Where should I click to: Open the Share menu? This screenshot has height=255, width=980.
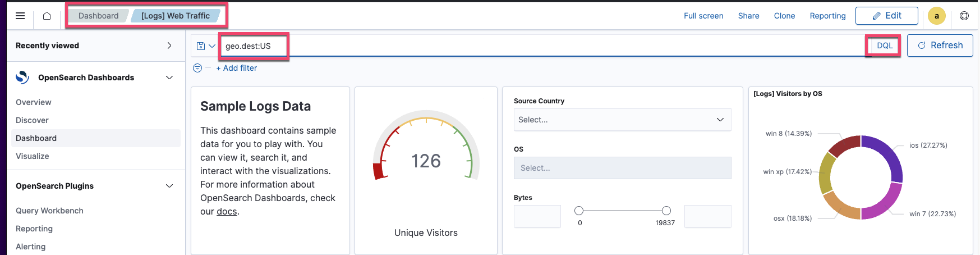(749, 16)
